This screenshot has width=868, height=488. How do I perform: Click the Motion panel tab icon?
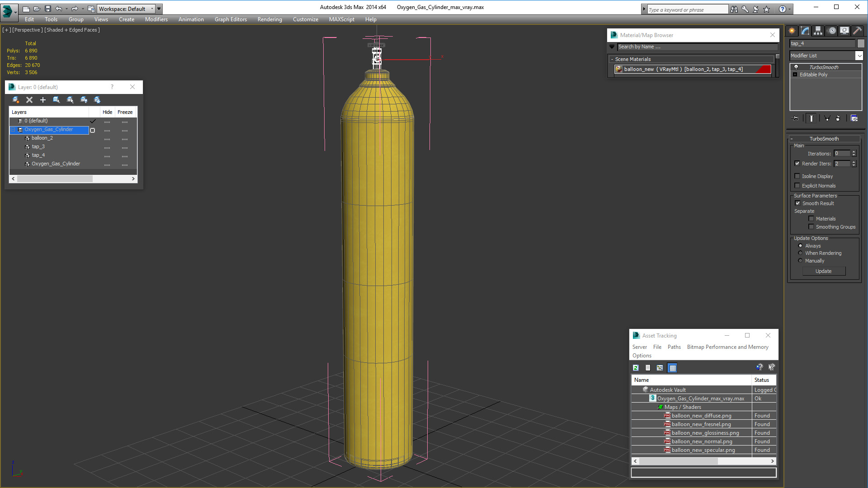click(x=832, y=31)
